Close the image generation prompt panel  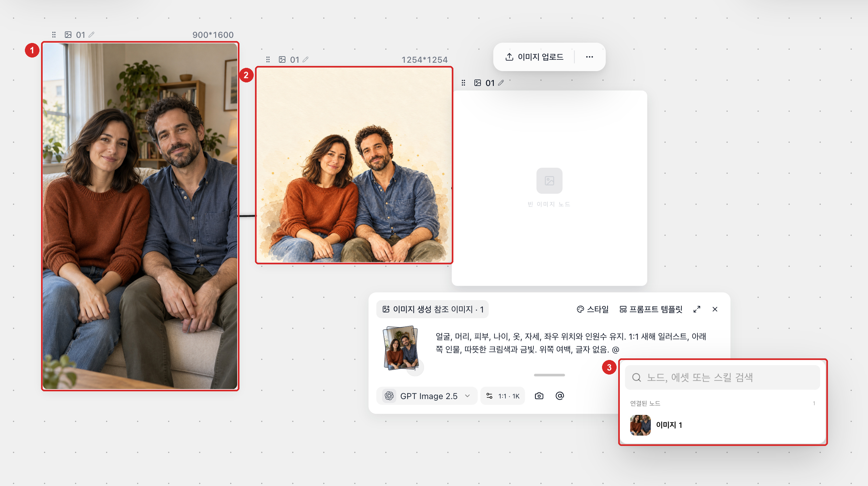click(x=715, y=309)
